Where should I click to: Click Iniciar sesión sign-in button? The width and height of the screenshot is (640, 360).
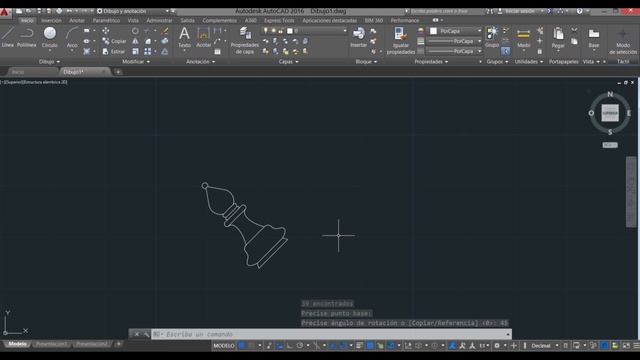click(519, 11)
